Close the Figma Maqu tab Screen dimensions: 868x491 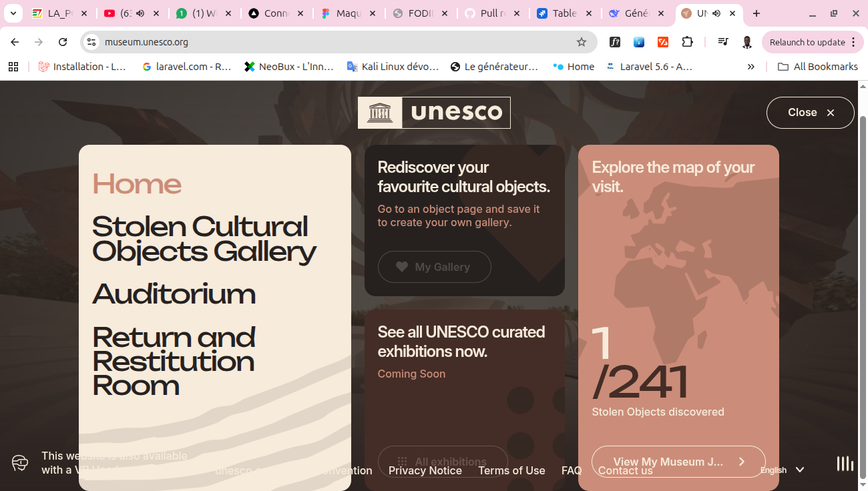[x=373, y=13]
